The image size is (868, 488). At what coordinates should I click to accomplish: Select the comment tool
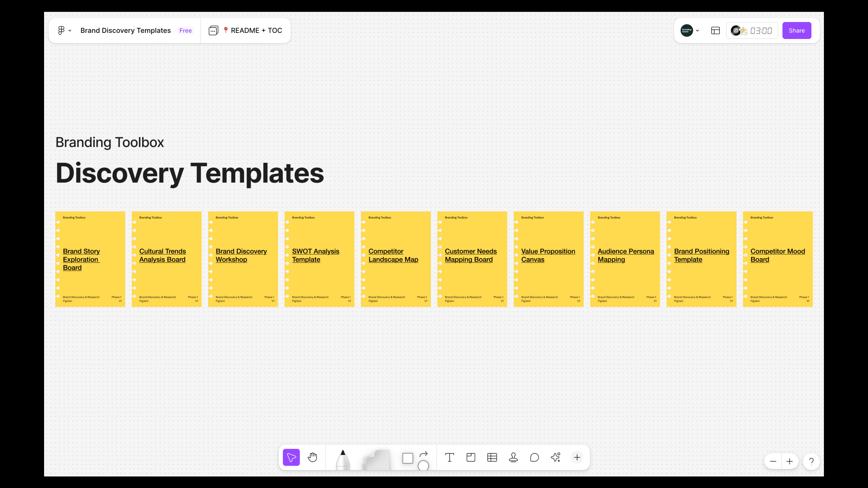534,457
